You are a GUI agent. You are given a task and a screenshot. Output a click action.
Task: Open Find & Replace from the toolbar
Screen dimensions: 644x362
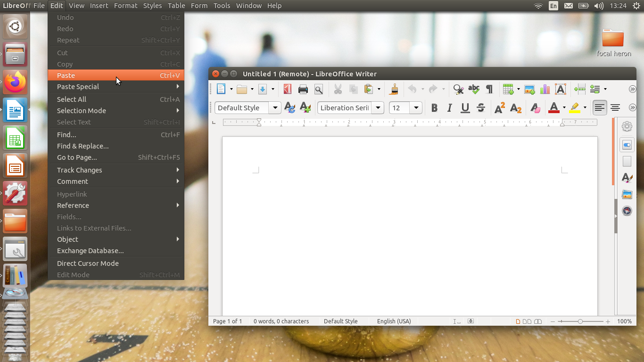[x=457, y=89]
